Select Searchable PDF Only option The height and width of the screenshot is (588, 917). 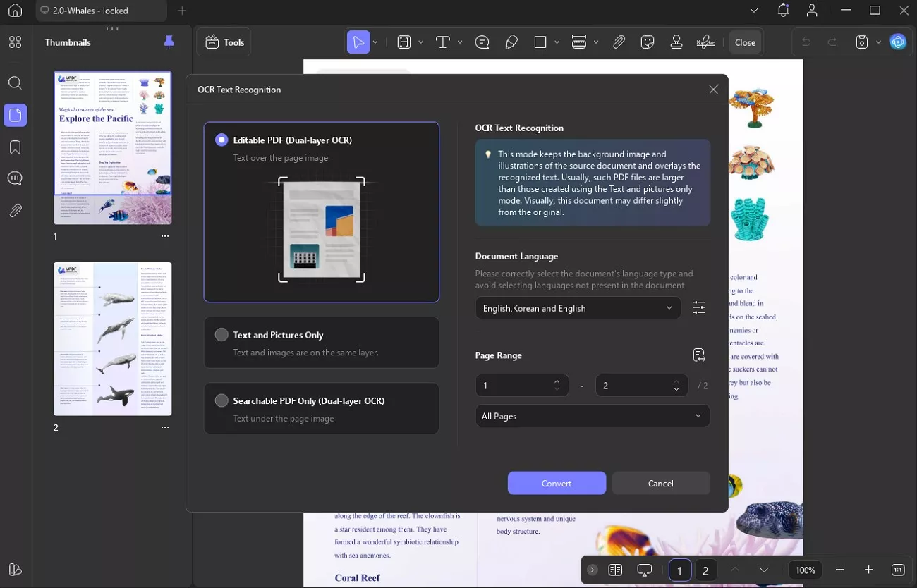pyautogui.click(x=222, y=400)
